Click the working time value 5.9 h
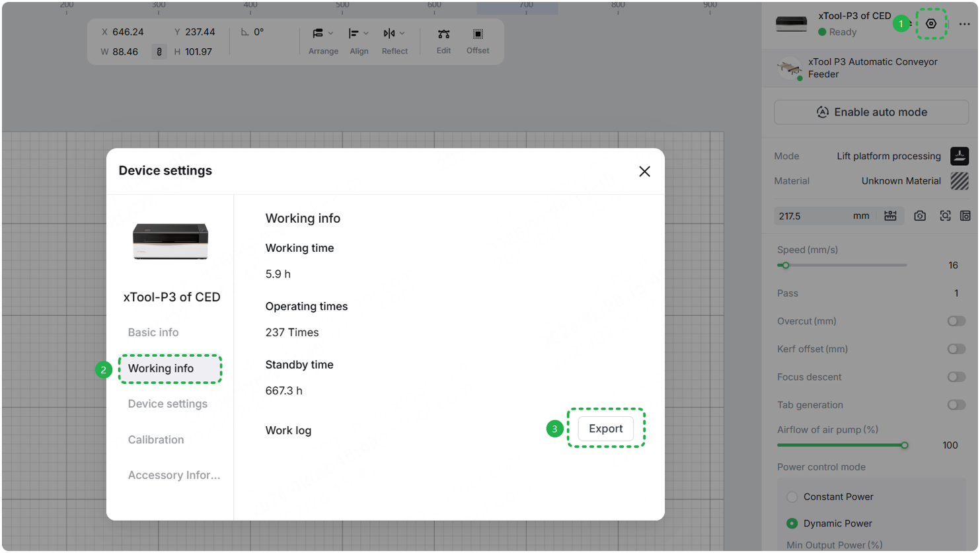The width and height of the screenshot is (980, 553). pyautogui.click(x=278, y=274)
